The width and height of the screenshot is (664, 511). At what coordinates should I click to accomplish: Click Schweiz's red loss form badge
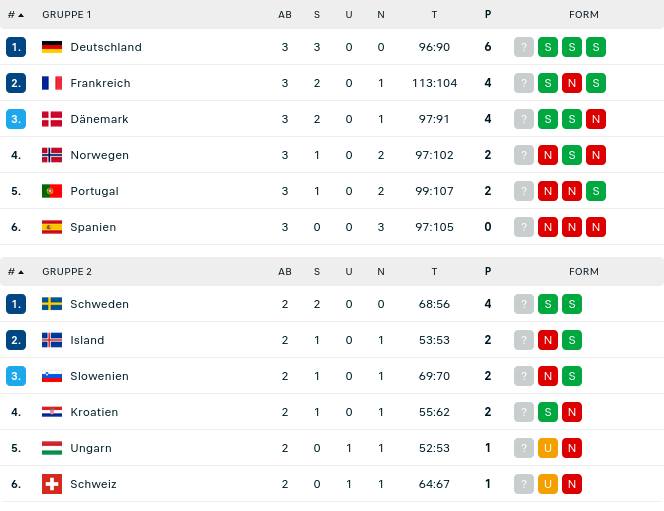572,484
